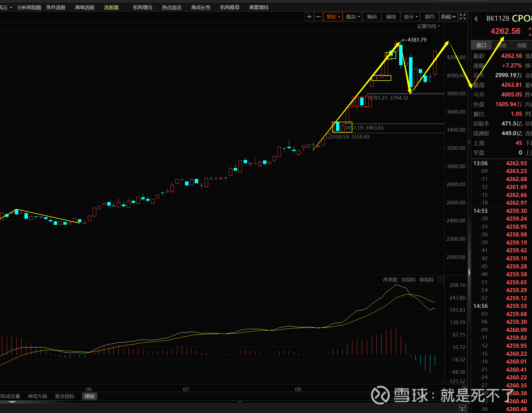This screenshot has height=413, width=532.
Task: Click the 神奇九转 indicator button
Action: (38, 396)
